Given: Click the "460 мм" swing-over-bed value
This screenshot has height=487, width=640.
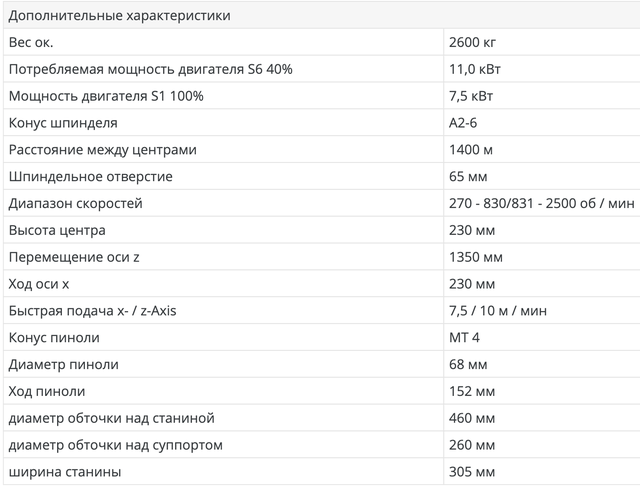Looking at the screenshot, I should pyautogui.click(x=473, y=418).
